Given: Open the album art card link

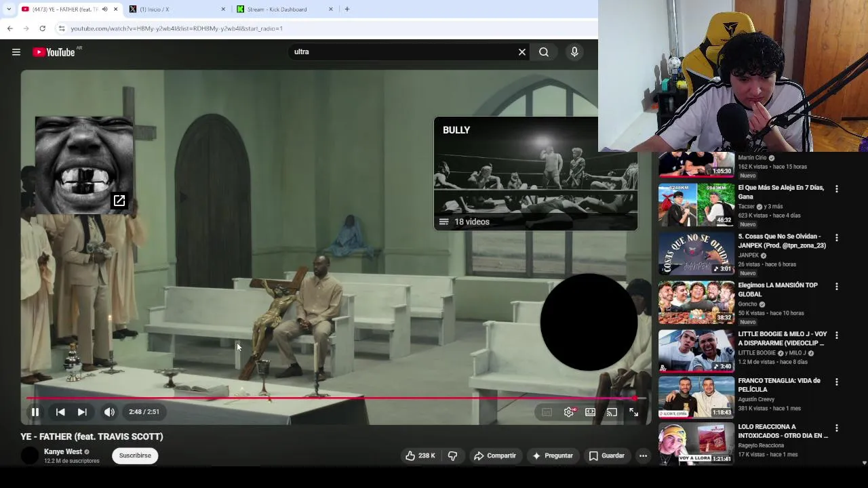Looking at the screenshot, I should tap(84, 165).
